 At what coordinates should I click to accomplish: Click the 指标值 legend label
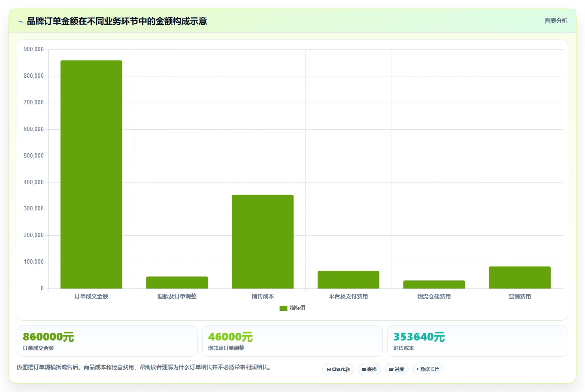297,308
